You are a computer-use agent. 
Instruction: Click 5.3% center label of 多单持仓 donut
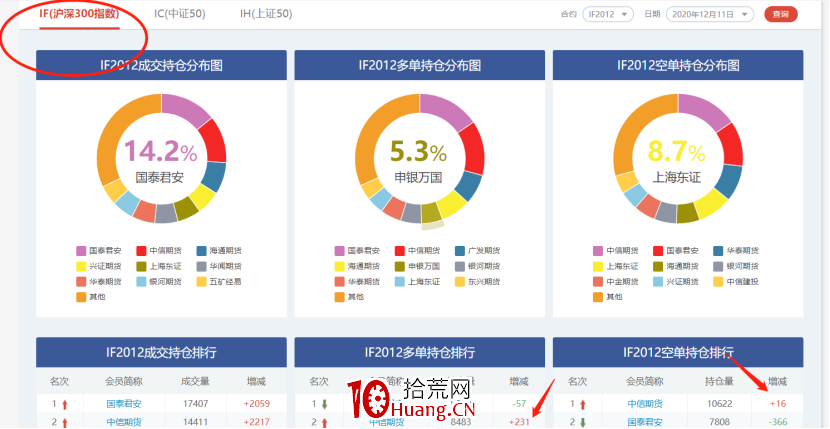click(419, 151)
